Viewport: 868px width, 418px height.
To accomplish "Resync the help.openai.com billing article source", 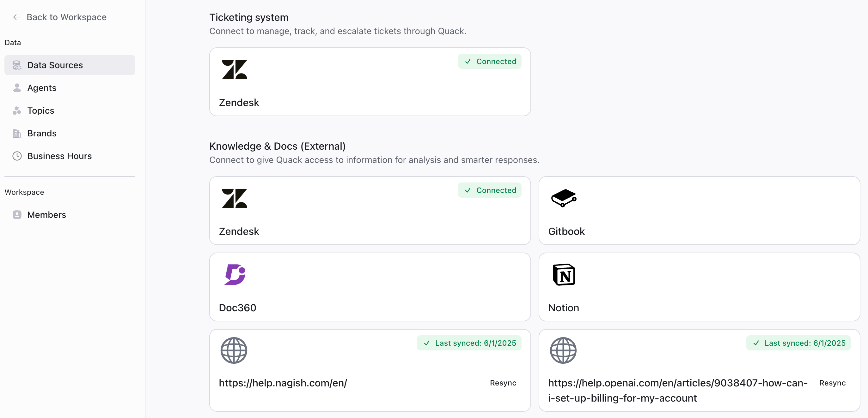I will [x=832, y=383].
